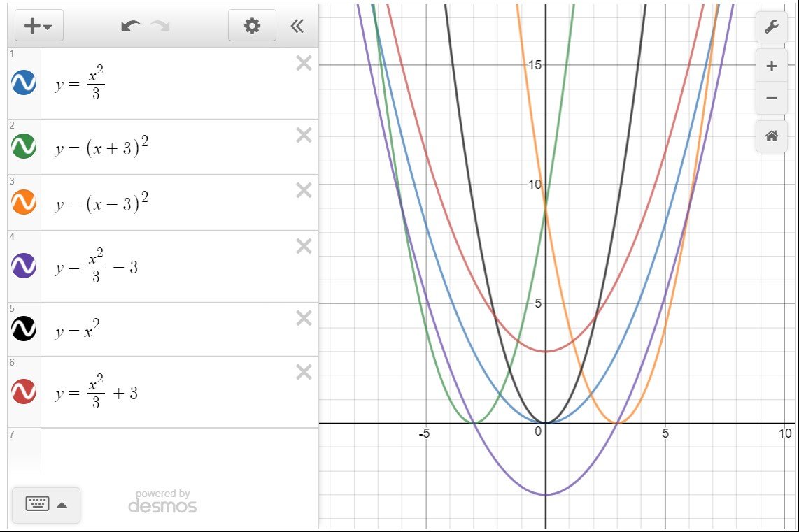Delete the red x²/3 + 3 expression
Image resolution: width=799 pixels, height=532 pixels.
(304, 373)
